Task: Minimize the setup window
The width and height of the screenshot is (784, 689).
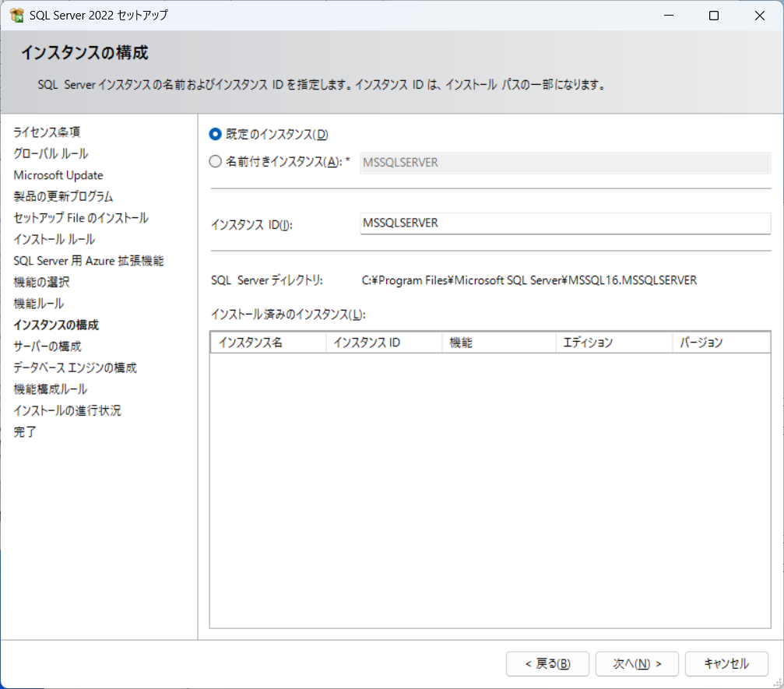Action: click(668, 16)
